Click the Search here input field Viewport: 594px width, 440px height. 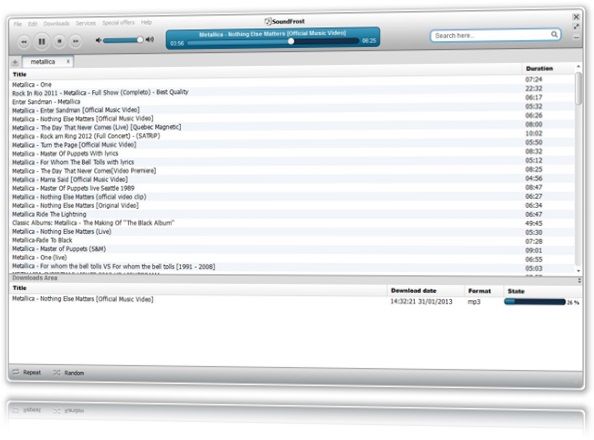click(x=491, y=35)
